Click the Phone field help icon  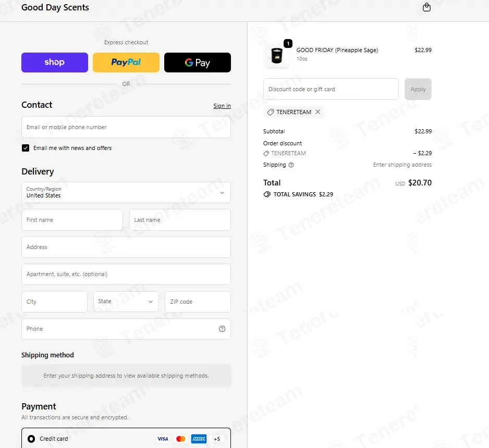coord(222,329)
